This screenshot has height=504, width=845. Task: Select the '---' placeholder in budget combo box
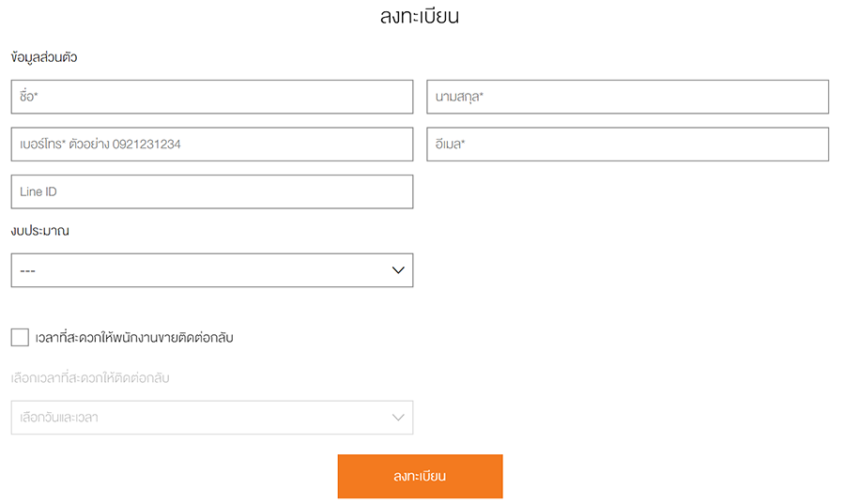(x=28, y=270)
